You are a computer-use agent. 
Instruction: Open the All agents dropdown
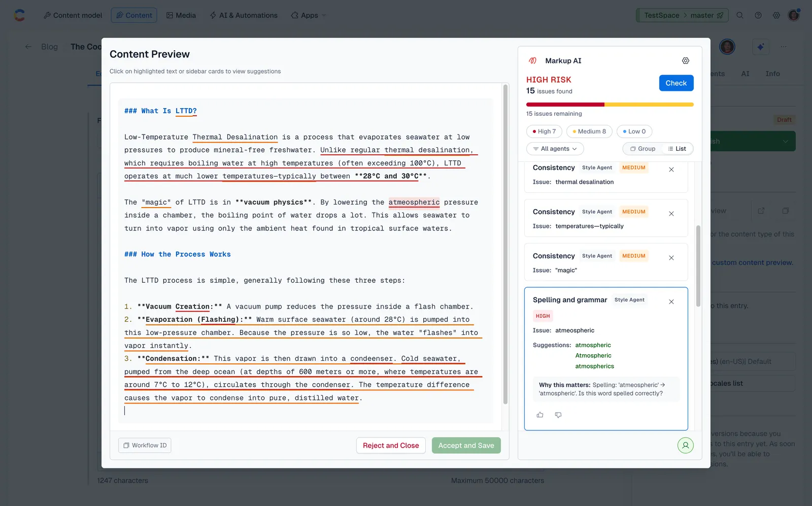coord(555,149)
